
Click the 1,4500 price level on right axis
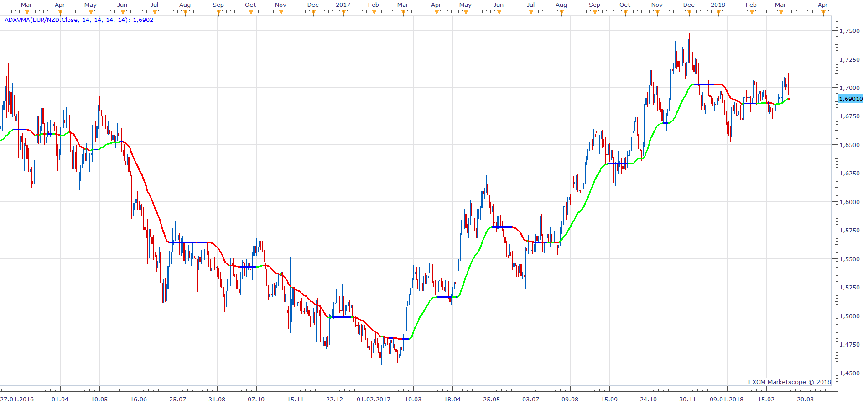click(850, 373)
